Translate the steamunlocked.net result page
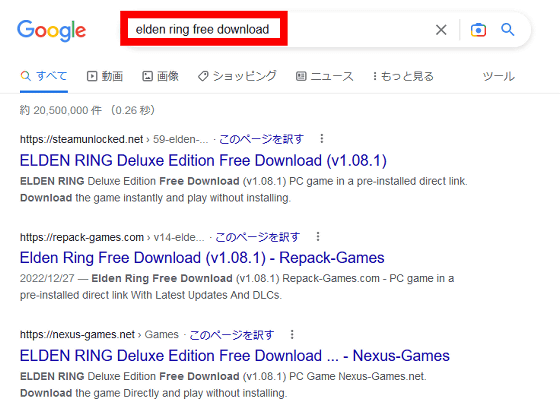This screenshot has width=560, height=412. point(261,139)
